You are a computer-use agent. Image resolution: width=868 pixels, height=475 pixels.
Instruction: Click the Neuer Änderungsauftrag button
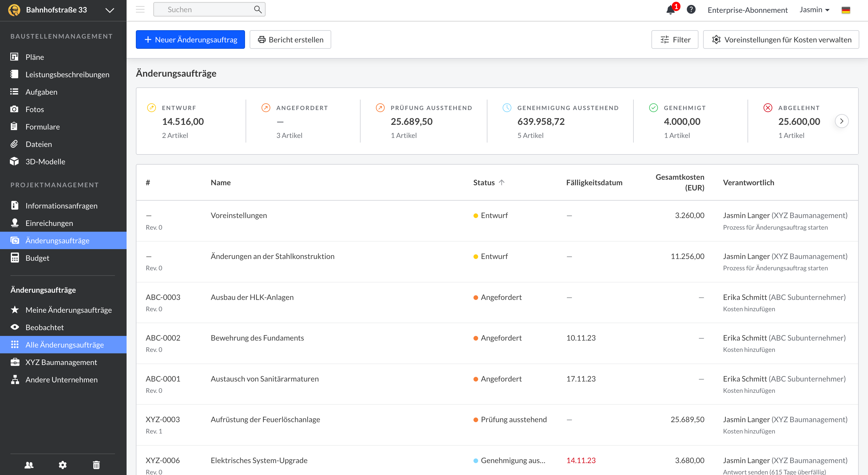pyautogui.click(x=190, y=39)
